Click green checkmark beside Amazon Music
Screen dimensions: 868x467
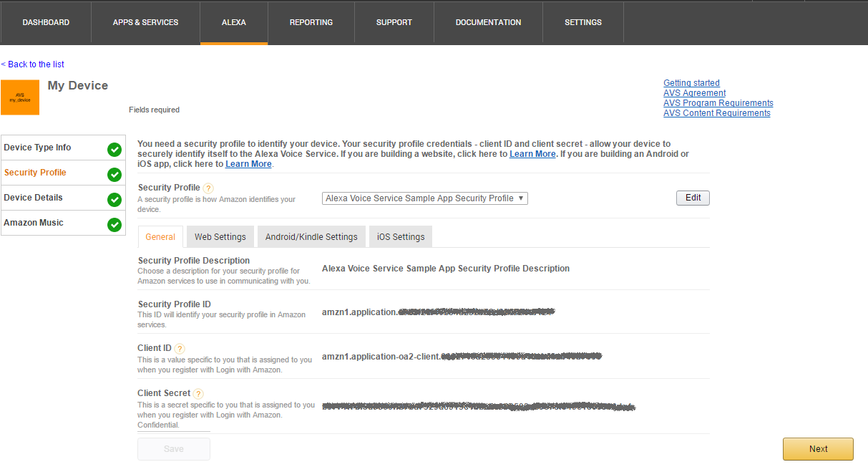point(114,225)
